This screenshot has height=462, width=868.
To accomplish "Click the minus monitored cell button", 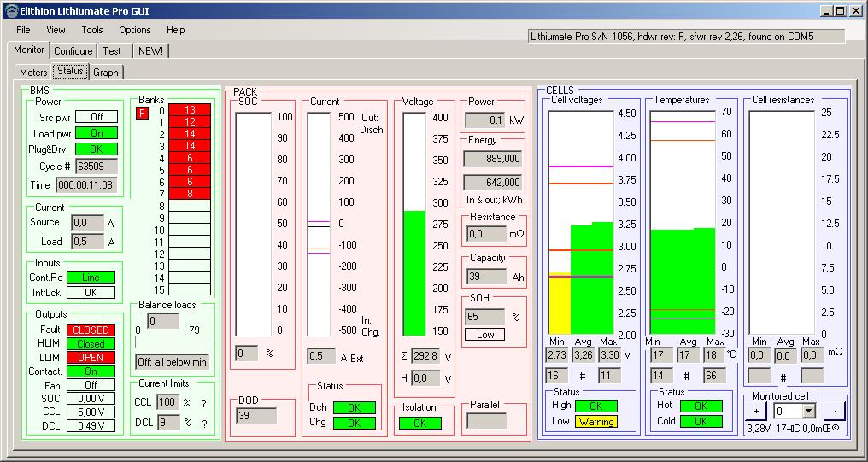I will click(x=835, y=411).
